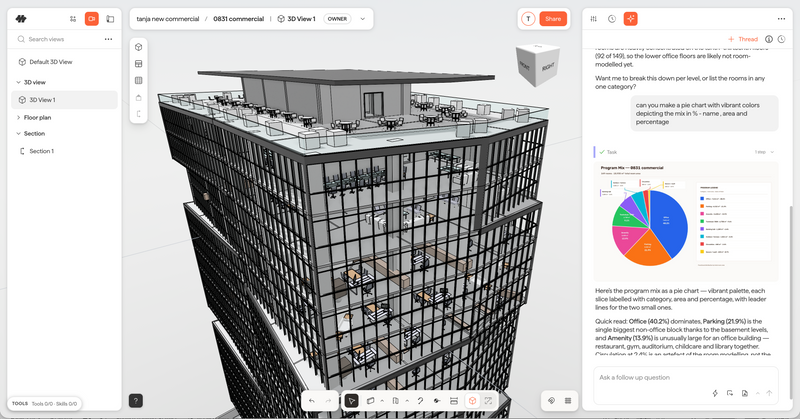Click the undo arrow

click(x=312, y=401)
